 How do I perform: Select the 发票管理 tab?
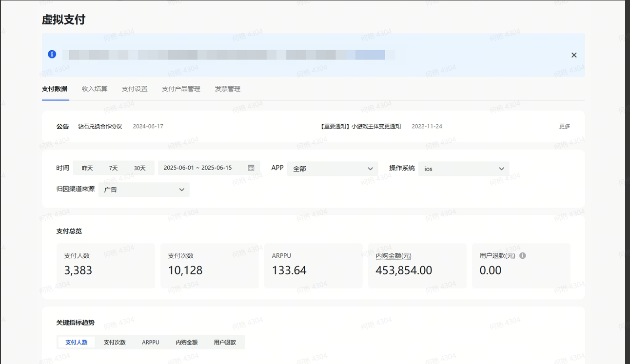227,89
